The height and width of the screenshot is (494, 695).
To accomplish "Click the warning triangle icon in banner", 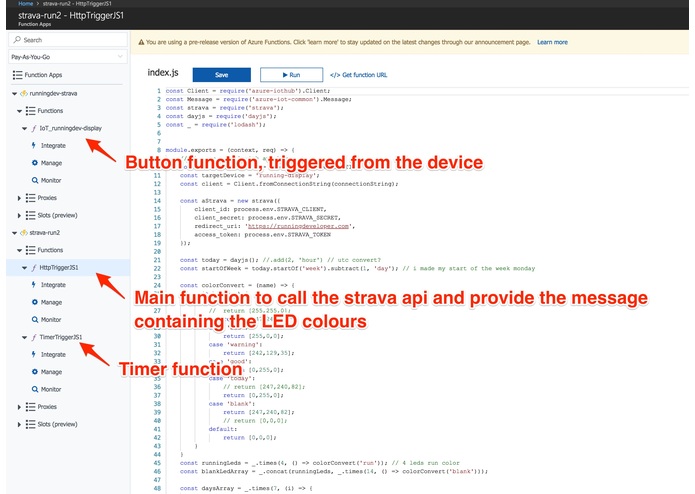I will click(x=141, y=43).
